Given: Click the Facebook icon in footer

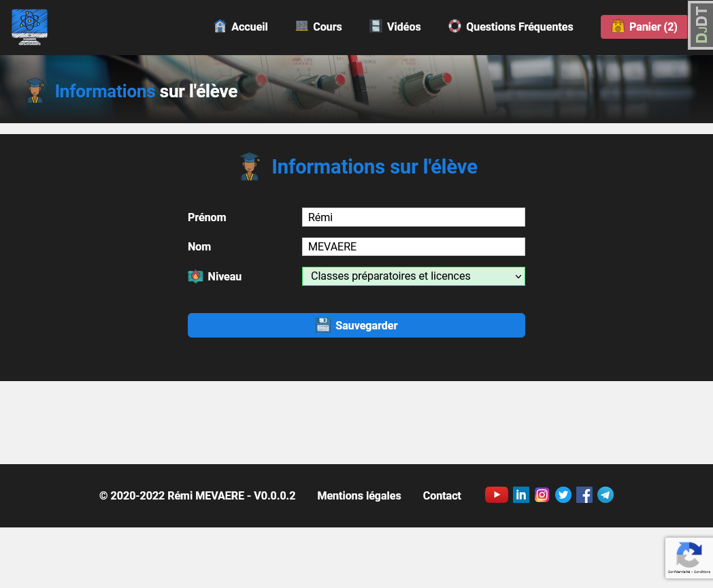Looking at the screenshot, I should point(584,495).
